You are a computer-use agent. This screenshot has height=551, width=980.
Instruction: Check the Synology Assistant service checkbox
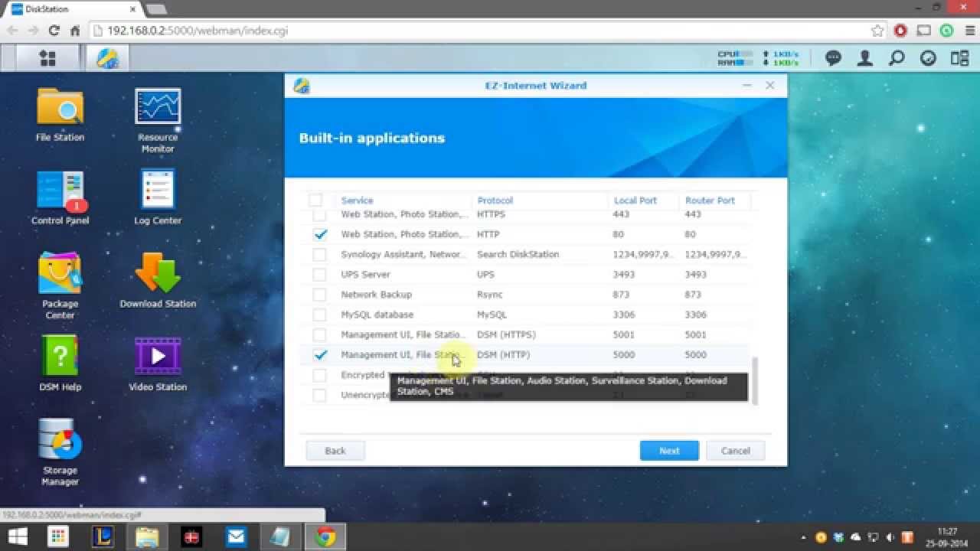point(320,254)
